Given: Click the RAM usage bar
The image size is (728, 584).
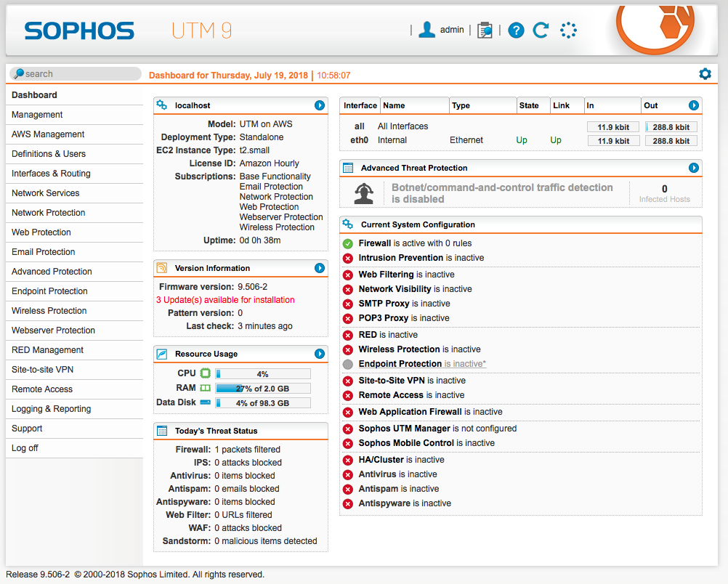Looking at the screenshot, I should (x=263, y=389).
